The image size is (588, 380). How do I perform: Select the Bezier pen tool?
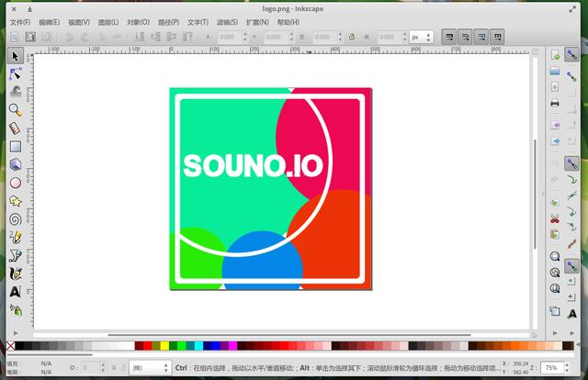(15, 255)
